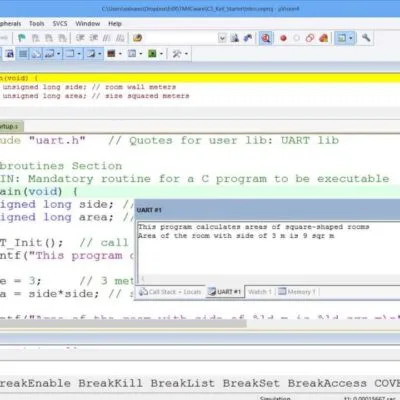
Task: Expand the Window Layout dropdown arrow
Action: point(351,38)
